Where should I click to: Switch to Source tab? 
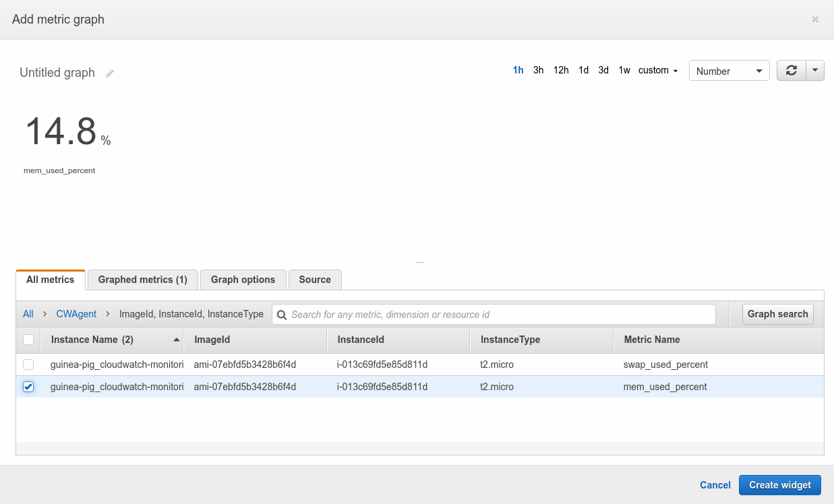click(315, 280)
